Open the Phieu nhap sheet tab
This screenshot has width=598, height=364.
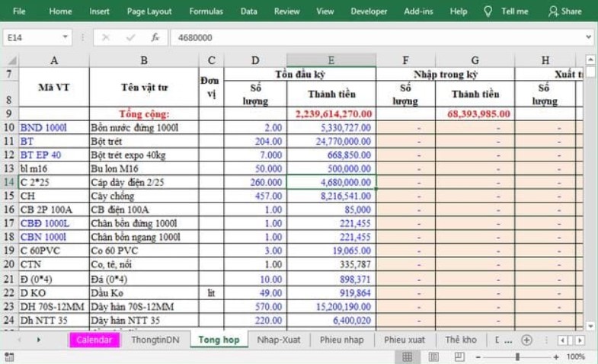342,340
